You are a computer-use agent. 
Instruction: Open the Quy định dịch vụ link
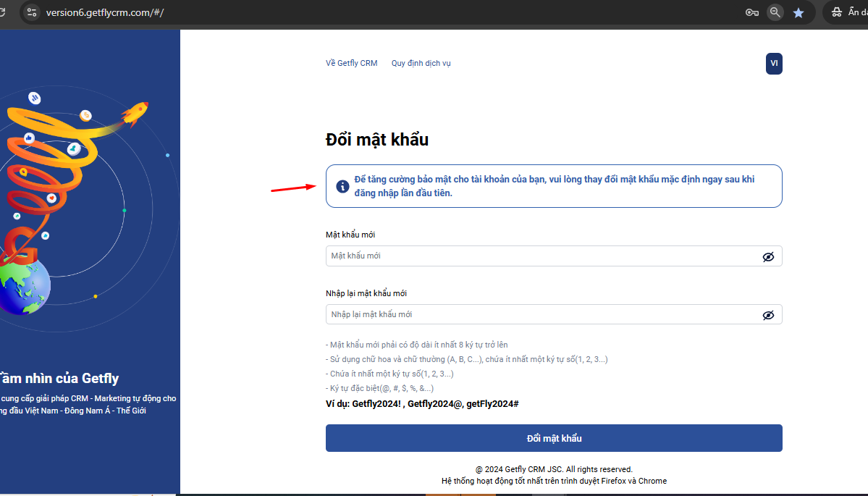[421, 64]
